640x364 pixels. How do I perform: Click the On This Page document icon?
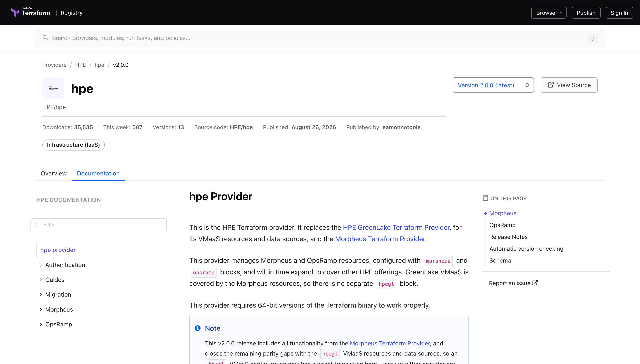pyautogui.click(x=485, y=198)
